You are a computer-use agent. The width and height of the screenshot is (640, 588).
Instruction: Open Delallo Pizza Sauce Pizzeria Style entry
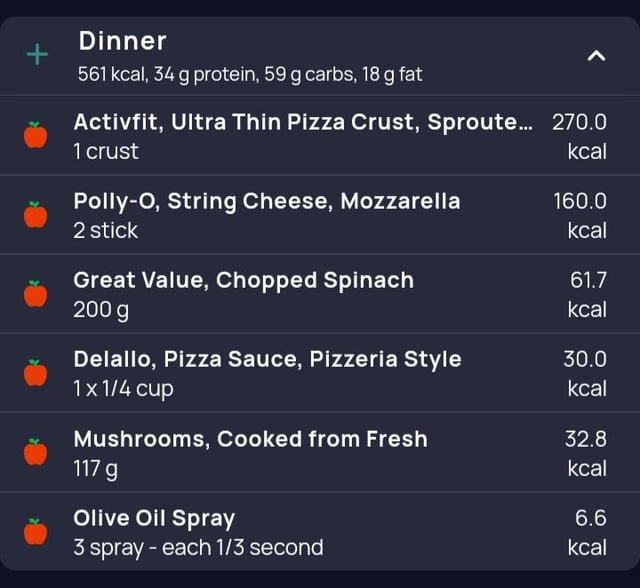coord(320,373)
